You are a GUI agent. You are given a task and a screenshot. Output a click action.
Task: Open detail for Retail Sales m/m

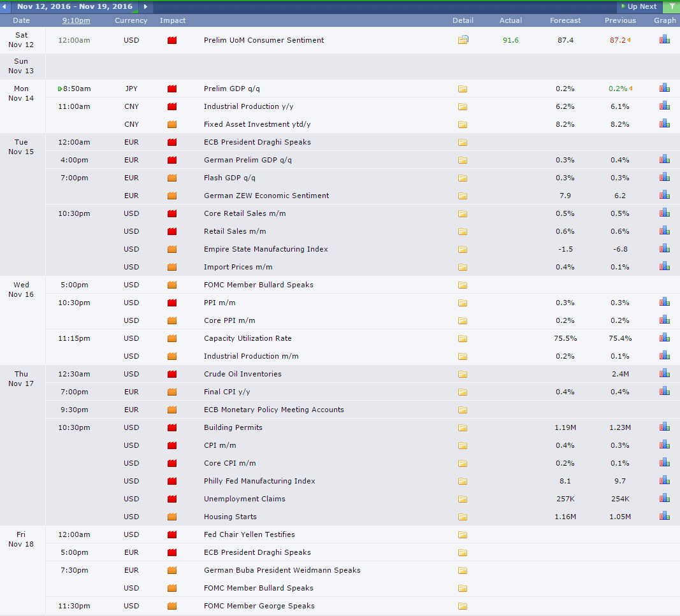point(463,231)
